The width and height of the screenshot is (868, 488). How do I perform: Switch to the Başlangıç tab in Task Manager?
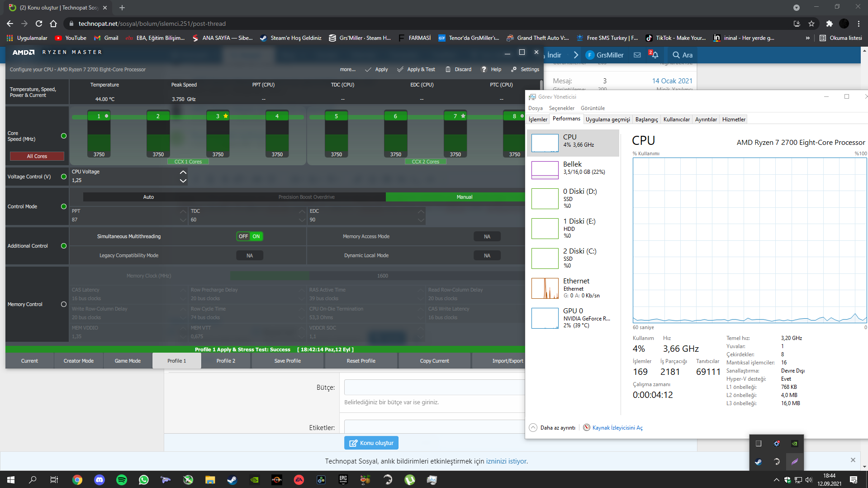coord(646,120)
